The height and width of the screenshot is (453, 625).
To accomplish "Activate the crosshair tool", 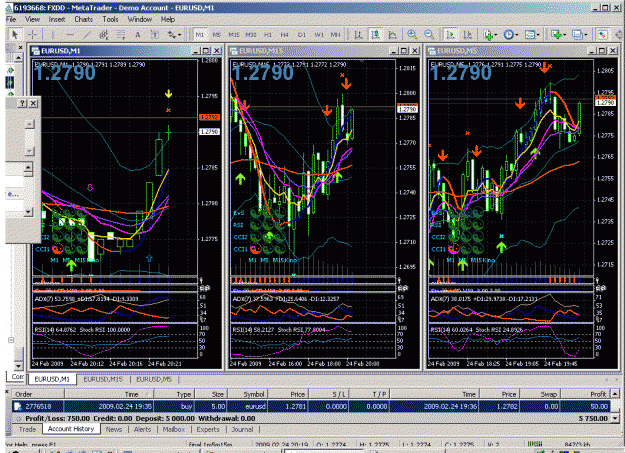I will click(x=32, y=35).
